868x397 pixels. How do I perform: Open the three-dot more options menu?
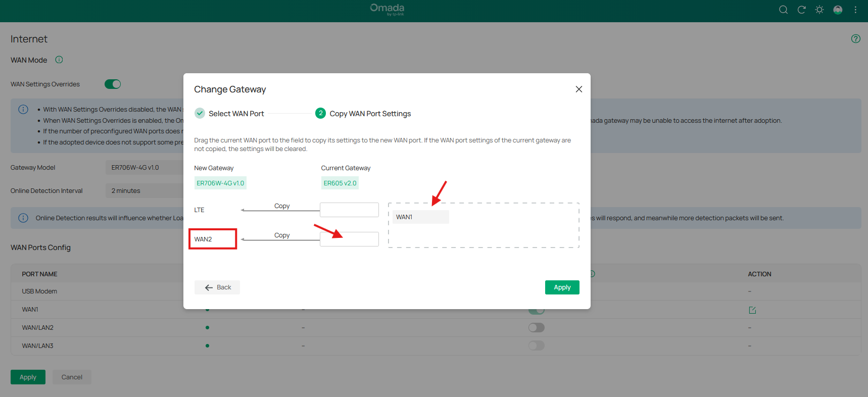click(855, 10)
